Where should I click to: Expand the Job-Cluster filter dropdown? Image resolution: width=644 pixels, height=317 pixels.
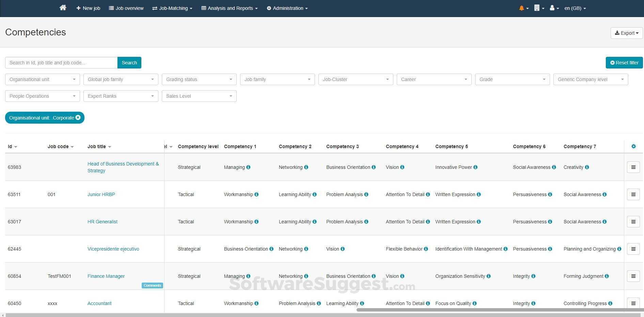coord(356,79)
